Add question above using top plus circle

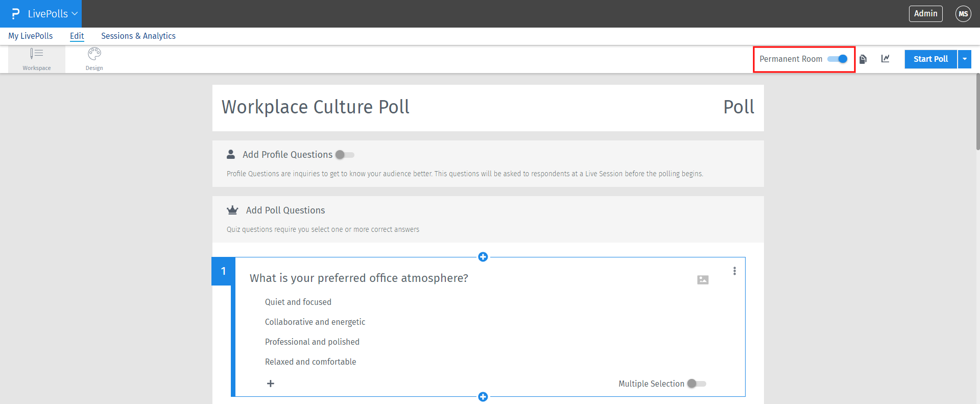[483, 257]
